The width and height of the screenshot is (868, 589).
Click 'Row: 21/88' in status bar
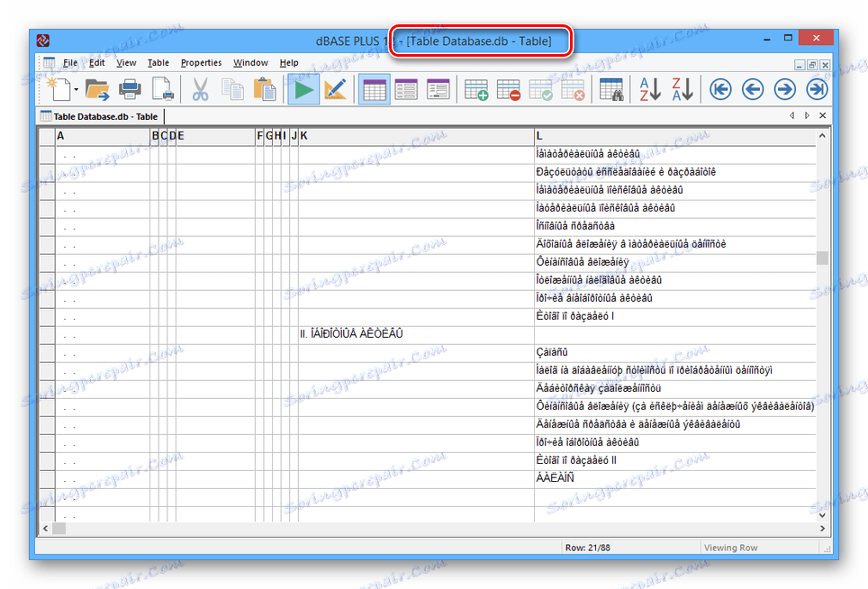point(587,548)
